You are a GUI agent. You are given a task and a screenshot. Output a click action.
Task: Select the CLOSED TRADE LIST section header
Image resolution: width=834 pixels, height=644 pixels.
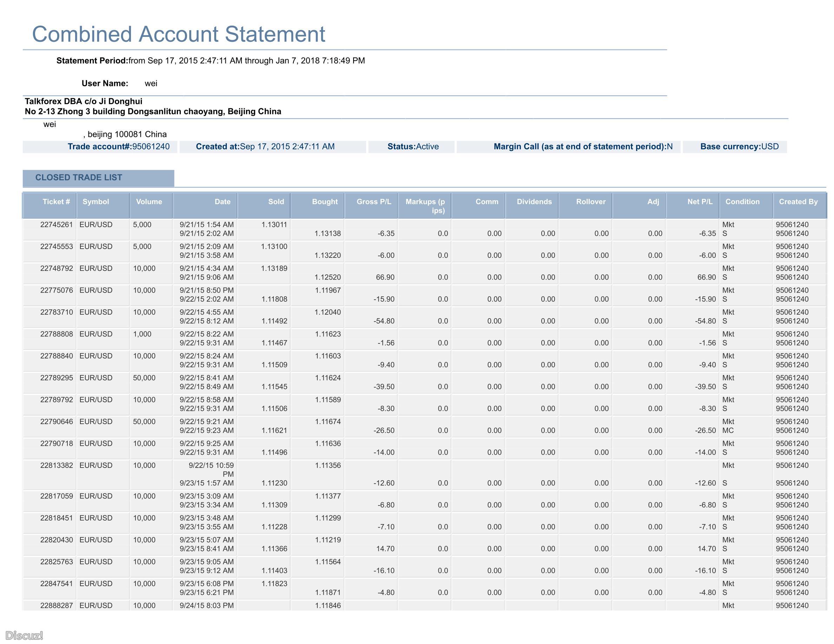(99, 178)
